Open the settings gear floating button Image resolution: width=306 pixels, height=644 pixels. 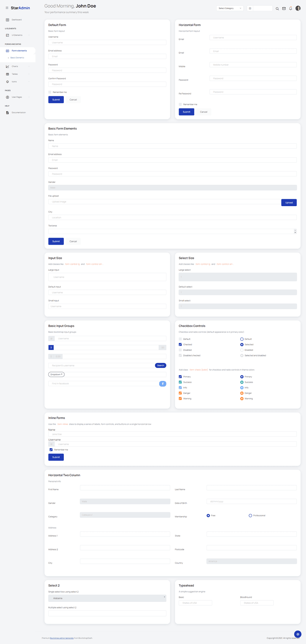298,634
